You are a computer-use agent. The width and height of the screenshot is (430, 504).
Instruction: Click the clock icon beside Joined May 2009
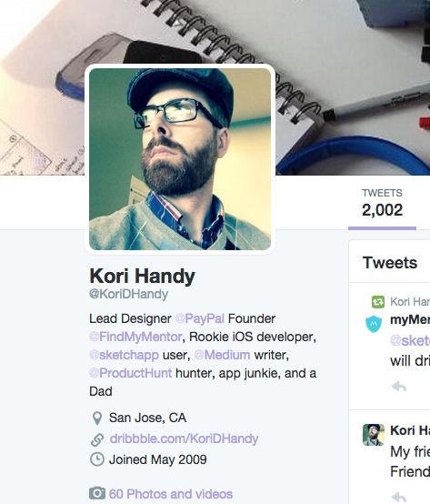click(97, 459)
